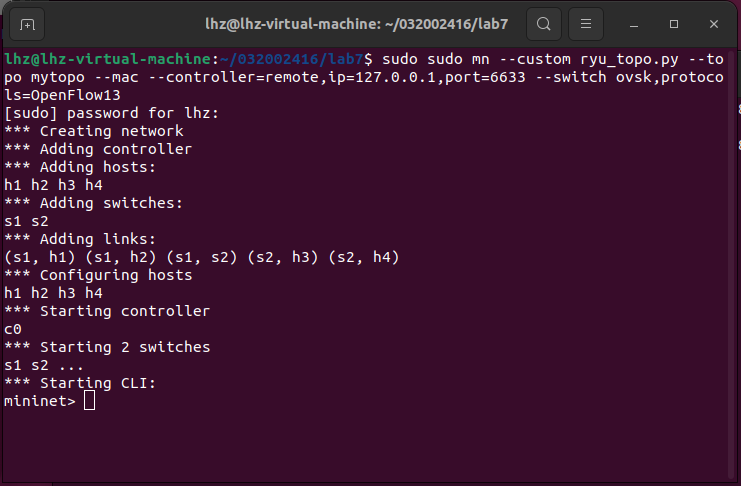Image resolution: width=741 pixels, height=486 pixels.
Task: Maximize the terminal window
Action: [673, 23]
